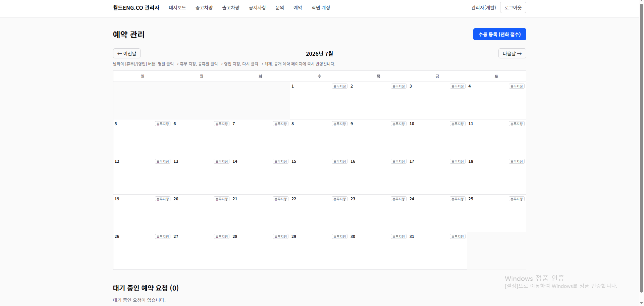Designate July 31 as closed via 휴무지정
The image size is (644, 306).
pyautogui.click(x=458, y=237)
